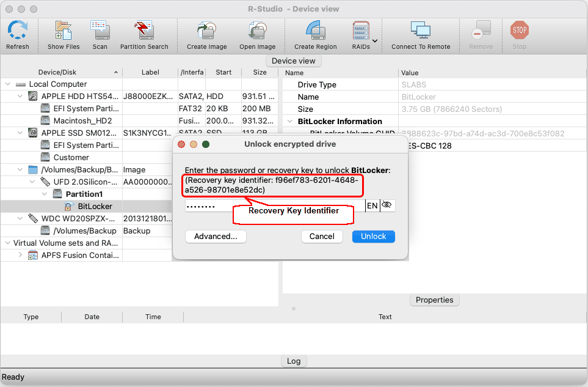Collapse the APPLE HDD HTS54 node
Viewport: 588px width, 387px height.
pyautogui.click(x=20, y=96)
